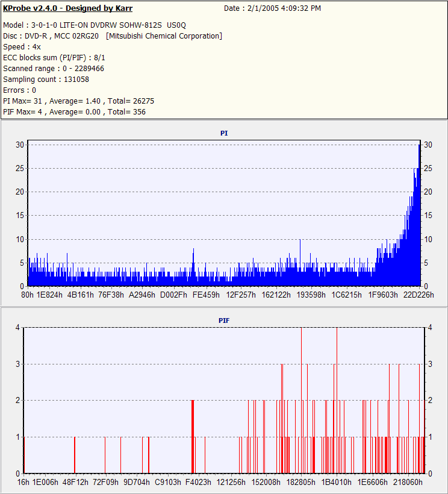Click the 'PIF' chart title
This screenshot has width=448, height=494.
(x=224, y=320)
